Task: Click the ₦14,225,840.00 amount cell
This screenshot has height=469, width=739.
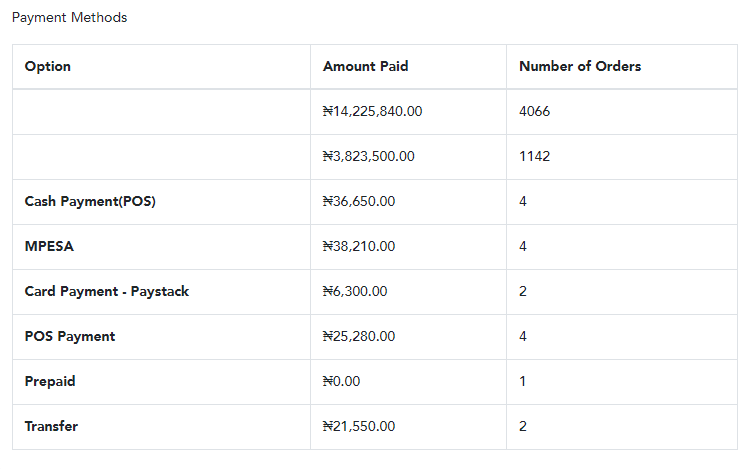Action: [x=372, y=112]
